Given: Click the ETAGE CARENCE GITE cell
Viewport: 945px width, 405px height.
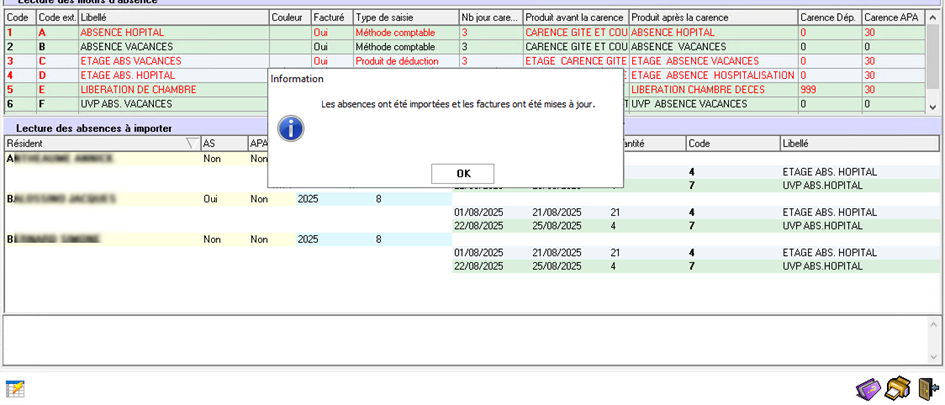Looking at the screenshot, I should pos(576,61).
